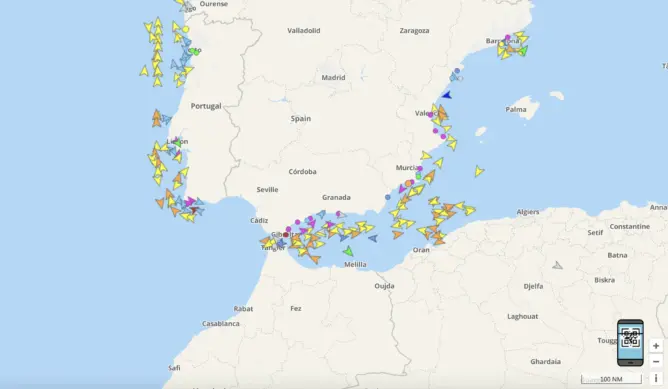Screen dimensions: 668x389
Task: Select the yellow circle marker near Porto
Action: click(186, 29)
